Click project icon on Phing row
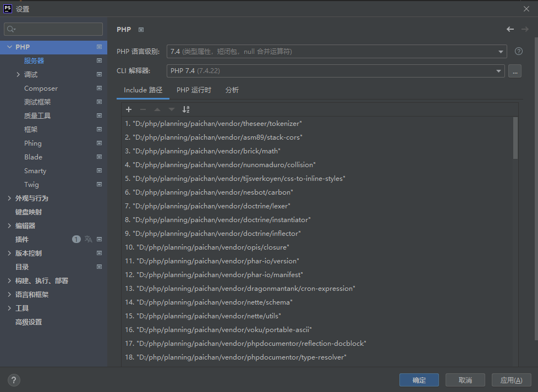 (99, 143)
